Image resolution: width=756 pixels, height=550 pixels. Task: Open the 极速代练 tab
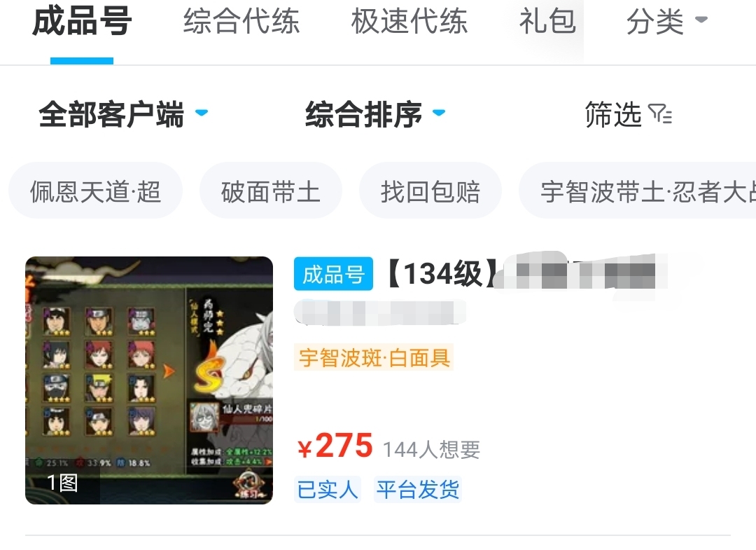pos(409,22)
